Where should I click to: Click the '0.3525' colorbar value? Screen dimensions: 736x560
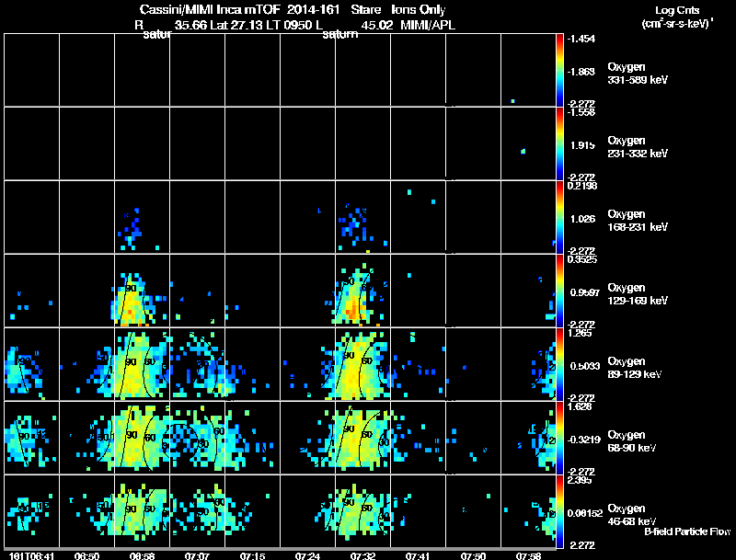pyautogui.click(x=582, y=259)
